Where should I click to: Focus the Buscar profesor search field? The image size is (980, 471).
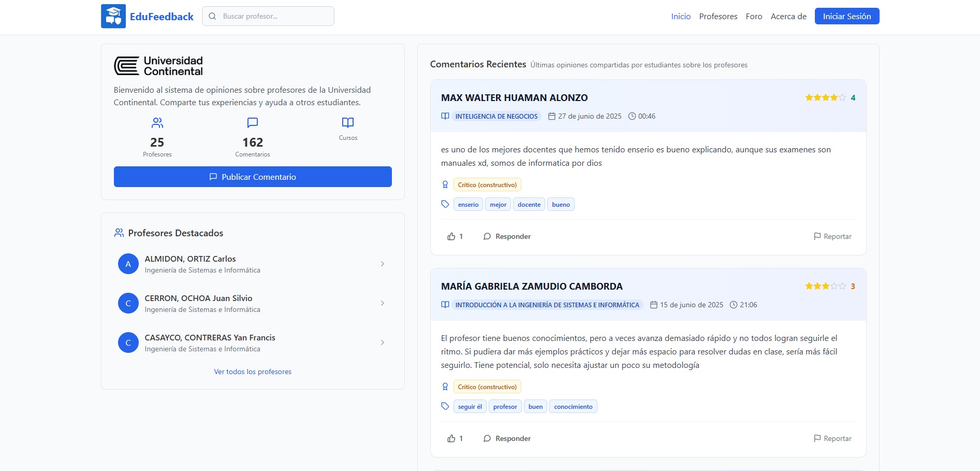268,16
